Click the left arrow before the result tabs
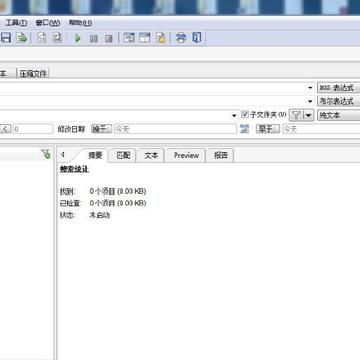Viewport: 360px width, 360px height. (x=63, y=155)
